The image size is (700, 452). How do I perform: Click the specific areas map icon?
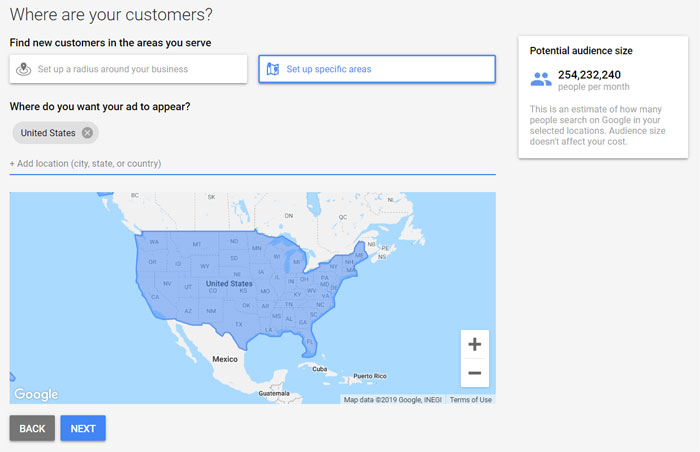[273, 69]
